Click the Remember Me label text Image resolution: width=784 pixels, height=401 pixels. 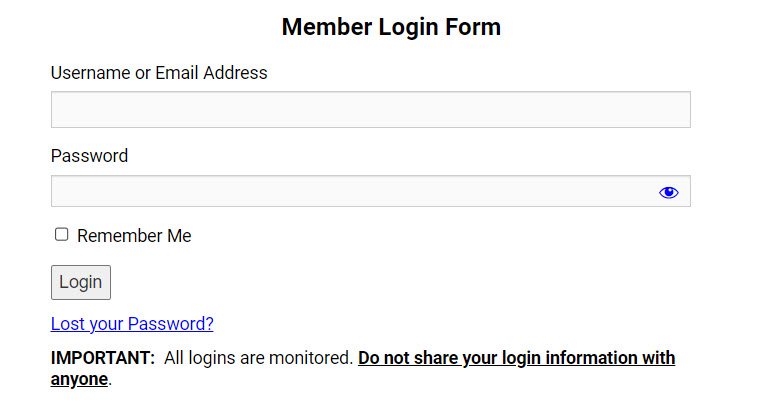[x=134, y=236]
